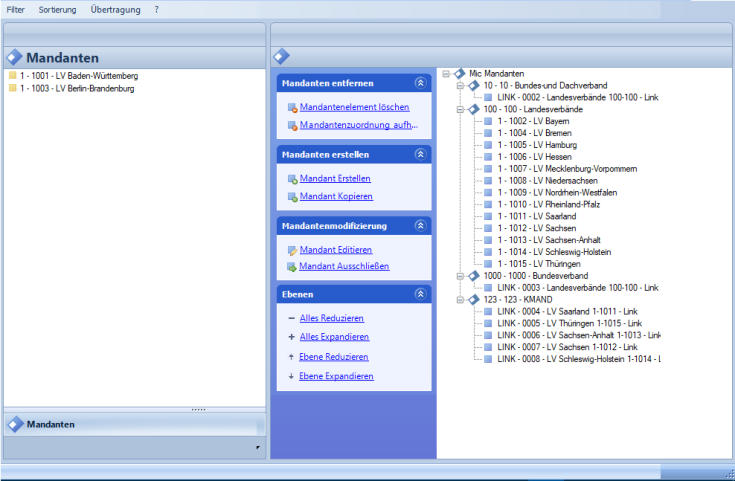This screenshot has height=481, width=735.
Task: Click the Mandant Editieren icon
Action: tap(291, 250)
